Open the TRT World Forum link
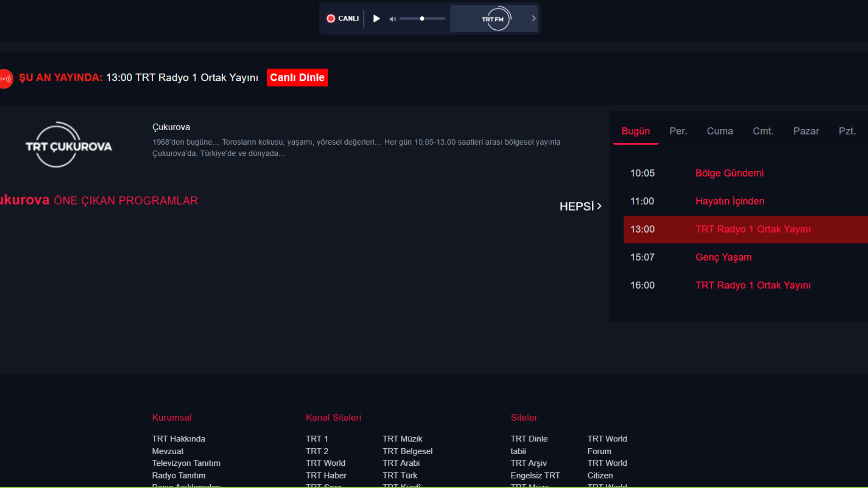Screen dimensions: 868x488 pyautogui.click(x=607, y=445)
